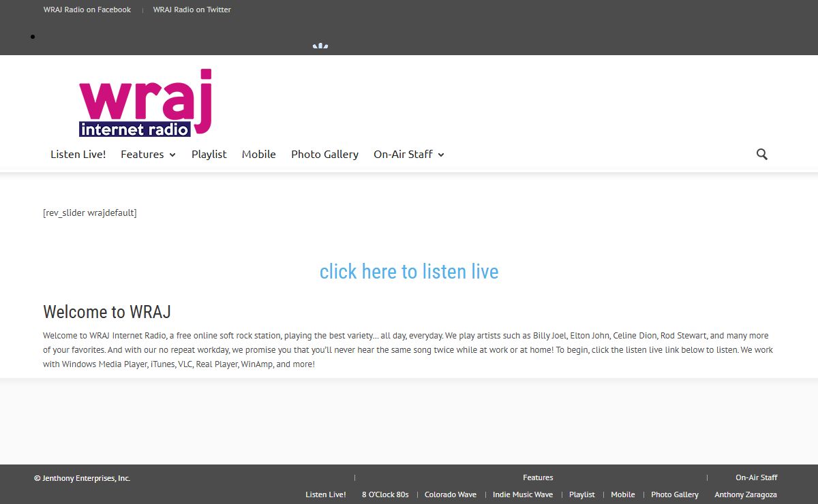The image size is (818, 504).
Task: Open Anthony Zaragoza footer link
Action: tap(746, 494)
